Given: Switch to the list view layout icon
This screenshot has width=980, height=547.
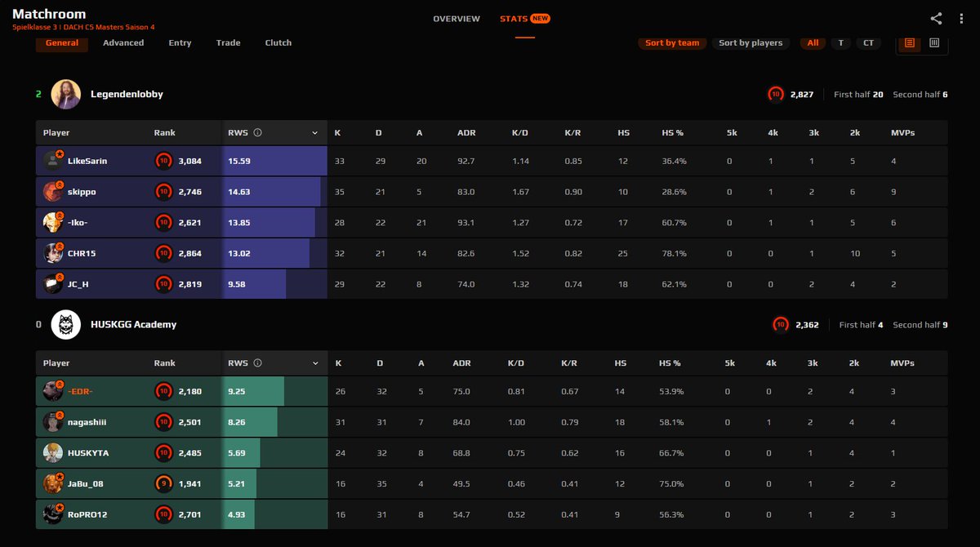Looking at the screenshot, I should pos(910,42).
